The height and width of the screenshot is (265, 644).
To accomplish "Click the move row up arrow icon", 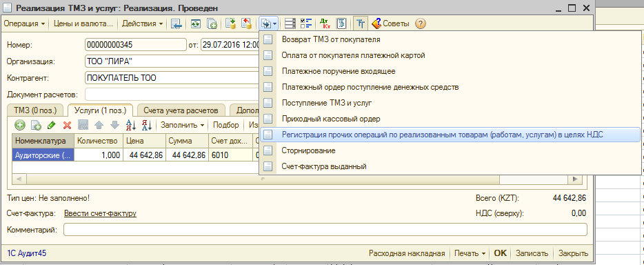I will pos(99,124).
